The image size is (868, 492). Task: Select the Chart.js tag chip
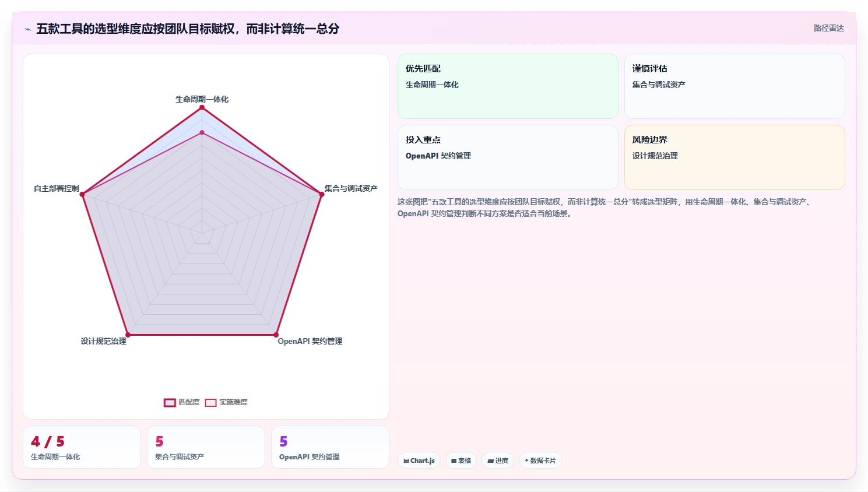tap(419, 461)
